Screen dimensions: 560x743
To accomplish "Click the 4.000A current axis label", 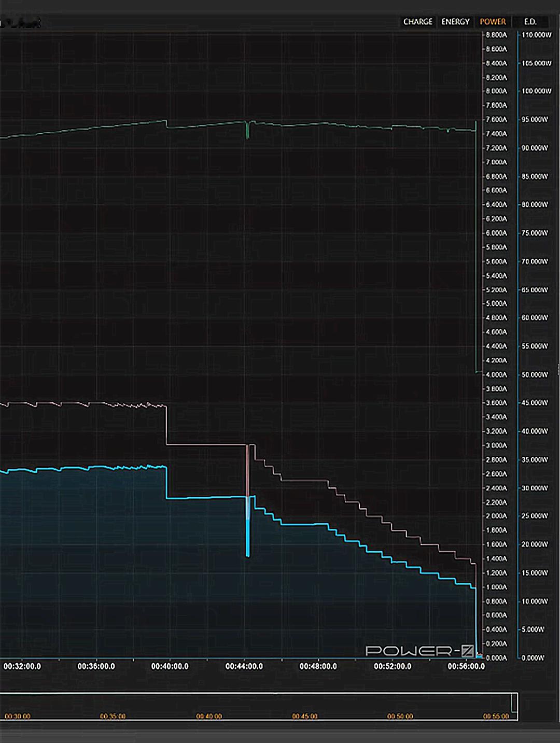I will (497, 375).
